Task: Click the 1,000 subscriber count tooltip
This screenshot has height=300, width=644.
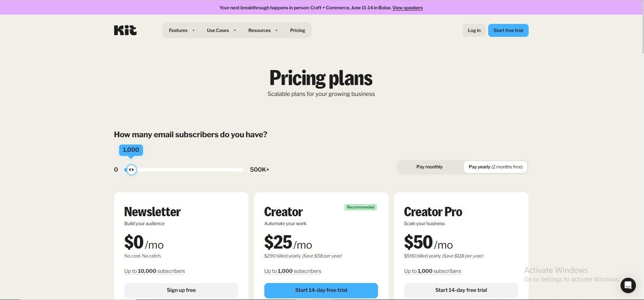Action: click(x=131, y=150)
